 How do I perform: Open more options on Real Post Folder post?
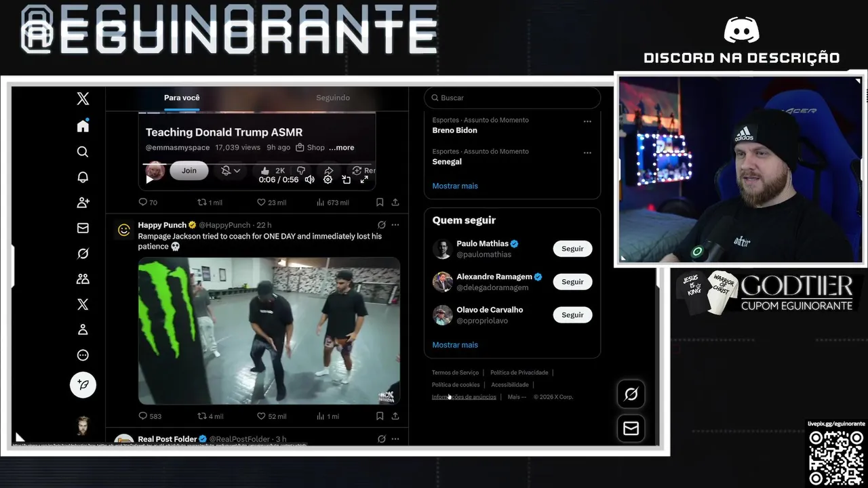(x=395, y=439)
